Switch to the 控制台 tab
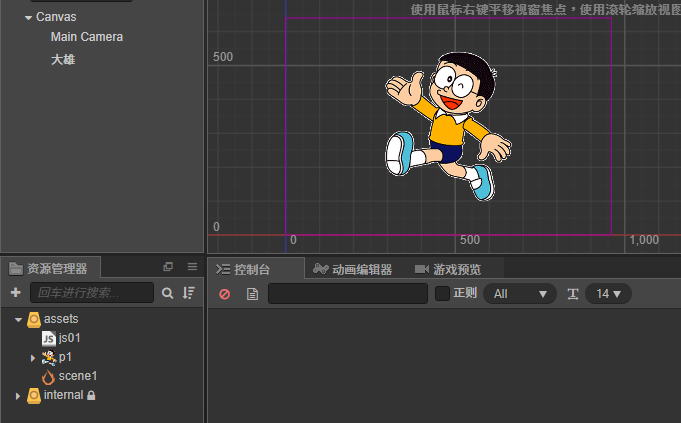 pyautogui.click(x=252, y=270)
